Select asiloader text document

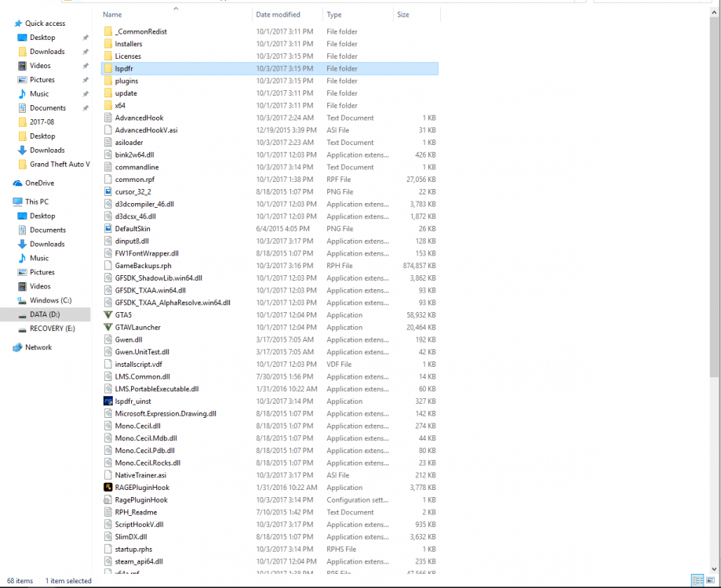[x=129, y=143]
